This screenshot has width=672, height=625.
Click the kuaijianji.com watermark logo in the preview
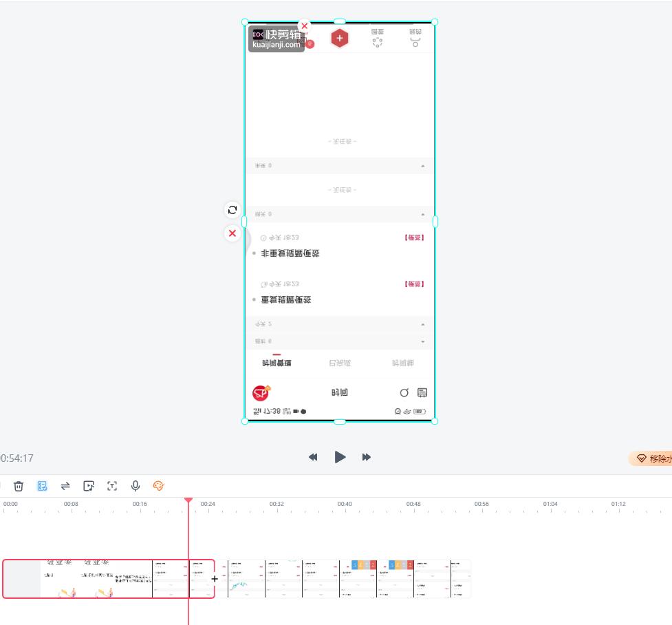click(277, 39)
